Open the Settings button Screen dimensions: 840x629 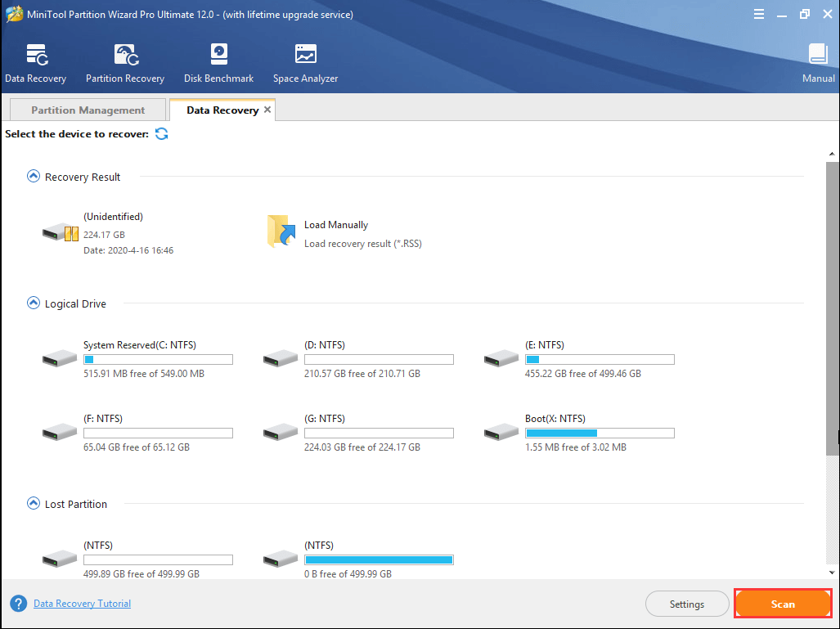[686, 604]
